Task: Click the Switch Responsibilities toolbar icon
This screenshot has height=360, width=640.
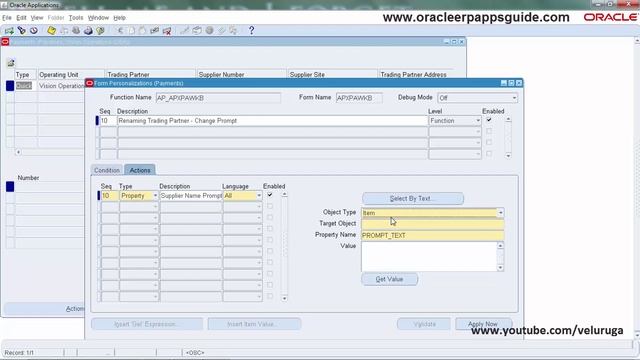Action: 76,31
